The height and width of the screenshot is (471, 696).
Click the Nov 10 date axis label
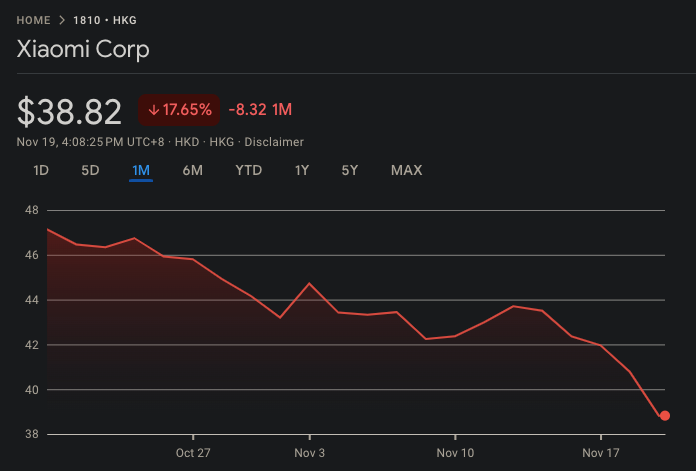point(455,452)
